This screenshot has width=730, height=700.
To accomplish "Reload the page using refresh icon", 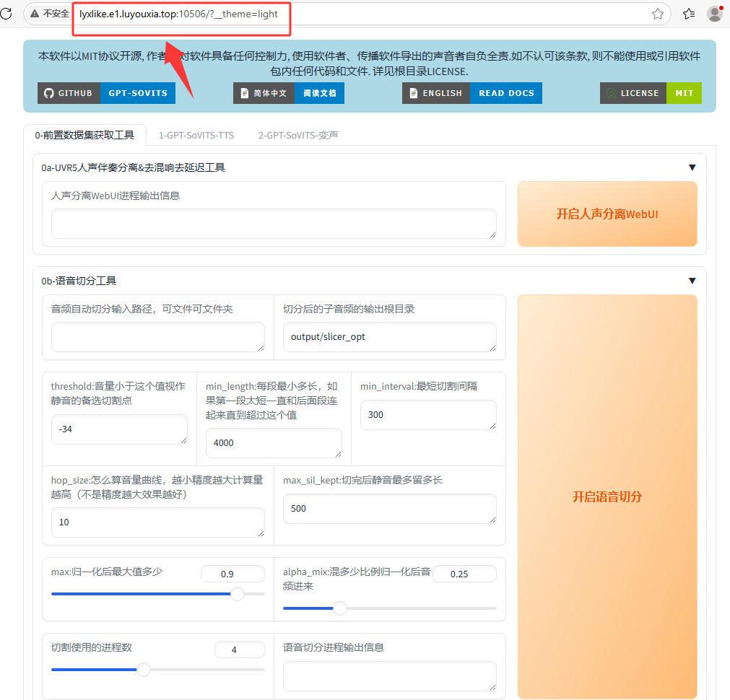I will [x=6, y=14].
